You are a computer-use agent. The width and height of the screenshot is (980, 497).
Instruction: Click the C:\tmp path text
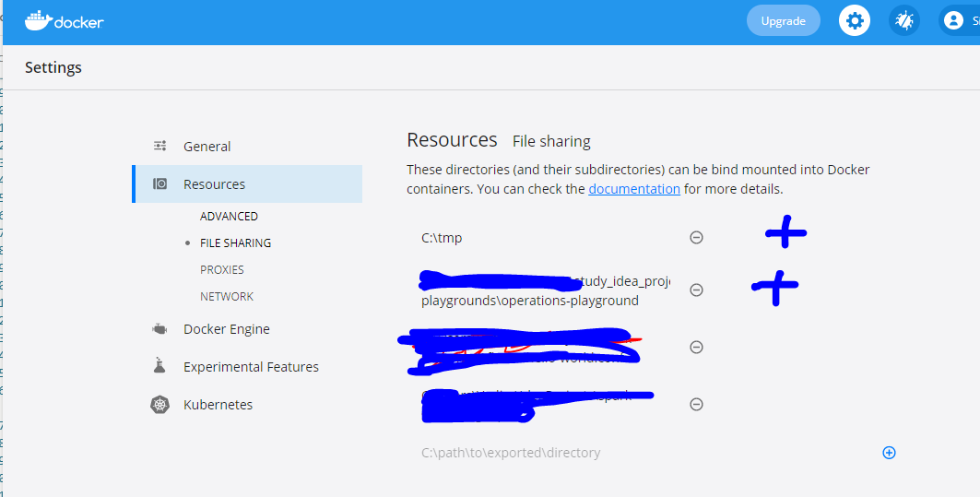pyautogui.click(x=442, y=238)
